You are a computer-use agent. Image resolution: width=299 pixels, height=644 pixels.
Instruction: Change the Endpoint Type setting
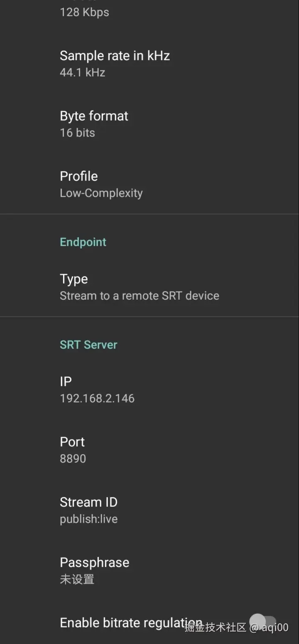tap(139, 287)
